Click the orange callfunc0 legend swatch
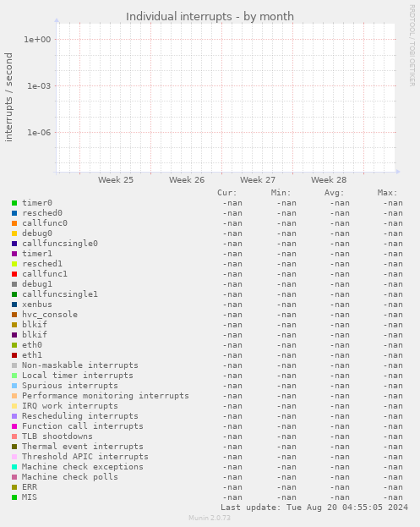This screenshot has width=420, height=527. click(14, 223)
